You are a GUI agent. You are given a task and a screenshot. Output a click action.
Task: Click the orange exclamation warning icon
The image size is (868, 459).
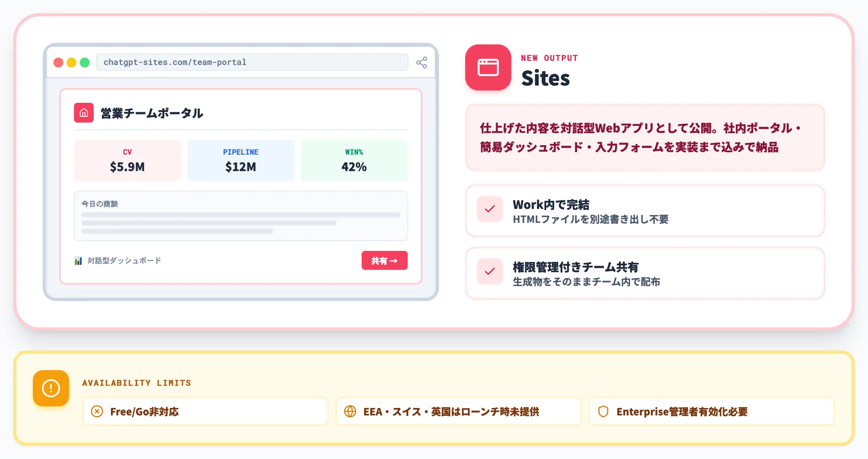click(x=51, y=388)
